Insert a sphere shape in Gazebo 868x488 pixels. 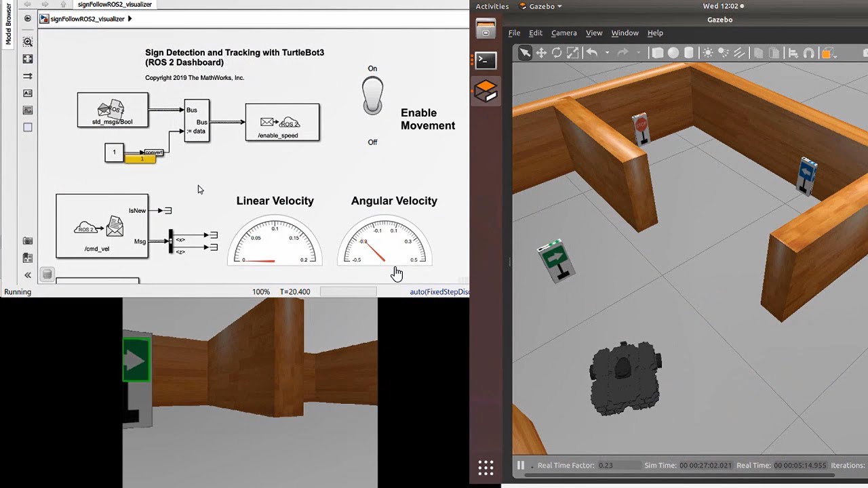(673, 53)
